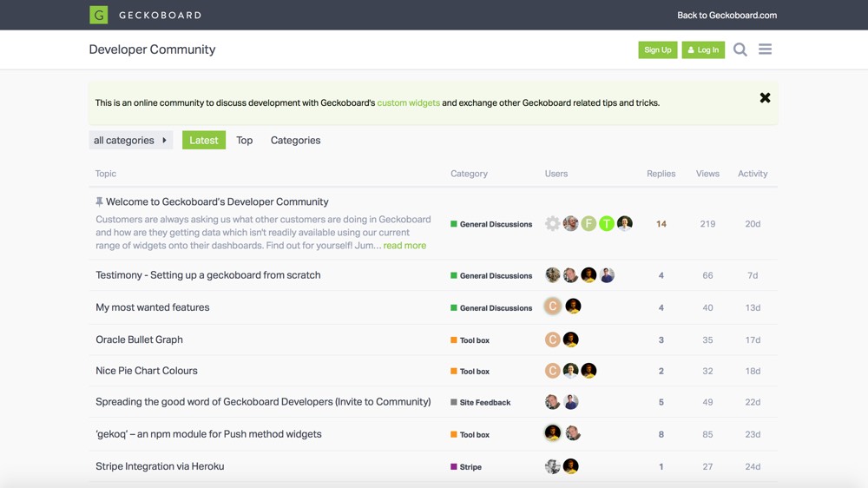The image size is (868, 488).
Task: Dismiss the community banner with the X
Action: click(x=765, y=98)
